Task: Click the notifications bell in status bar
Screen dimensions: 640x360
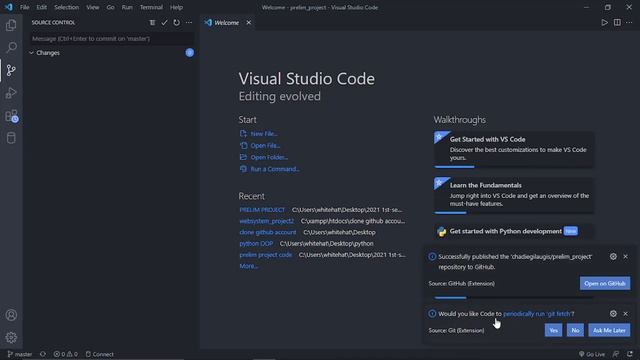Action: (630, 354)
